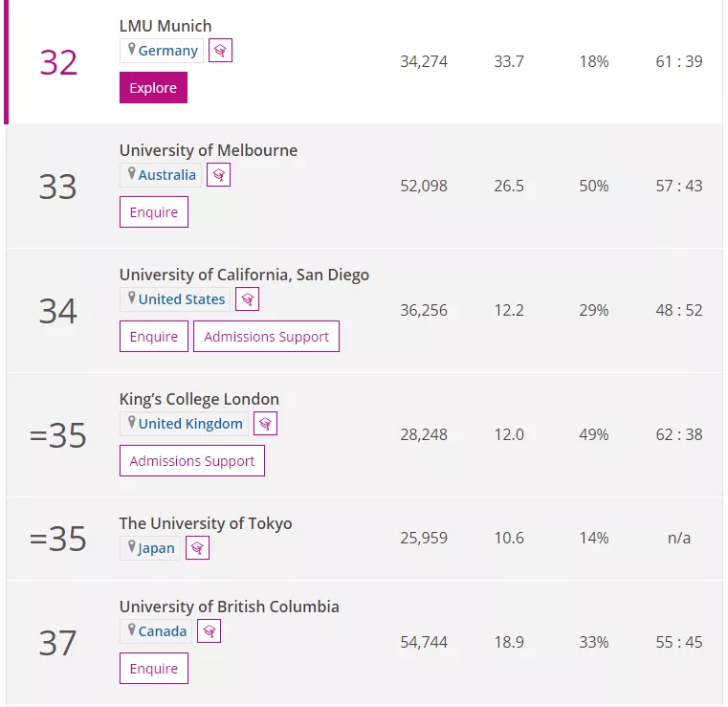Click graduation cap icon beside United Kingdom
Screen dimensions: 728x707
(x=266, y=424)
